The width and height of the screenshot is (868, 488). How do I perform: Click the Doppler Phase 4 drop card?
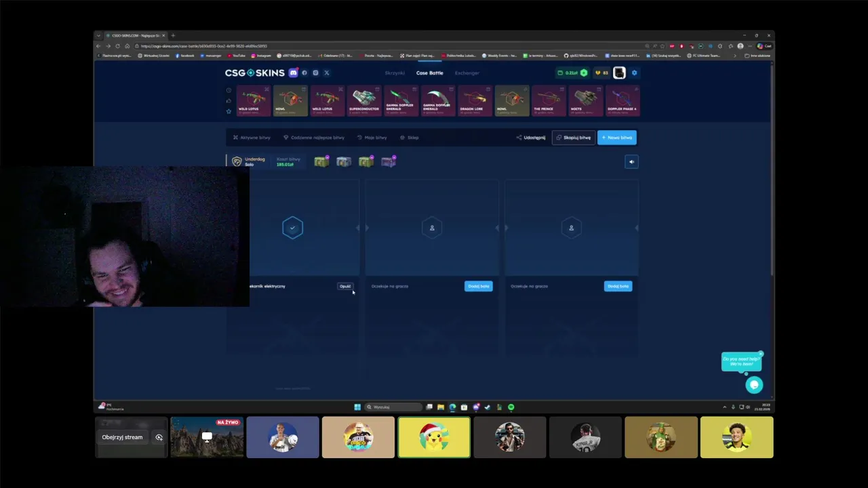(x=623, y=101)
